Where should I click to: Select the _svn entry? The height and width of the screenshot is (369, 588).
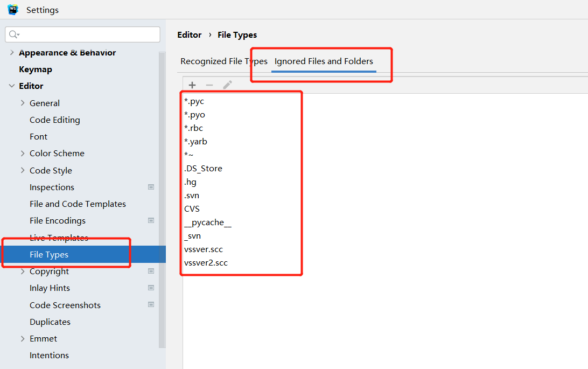192,236
